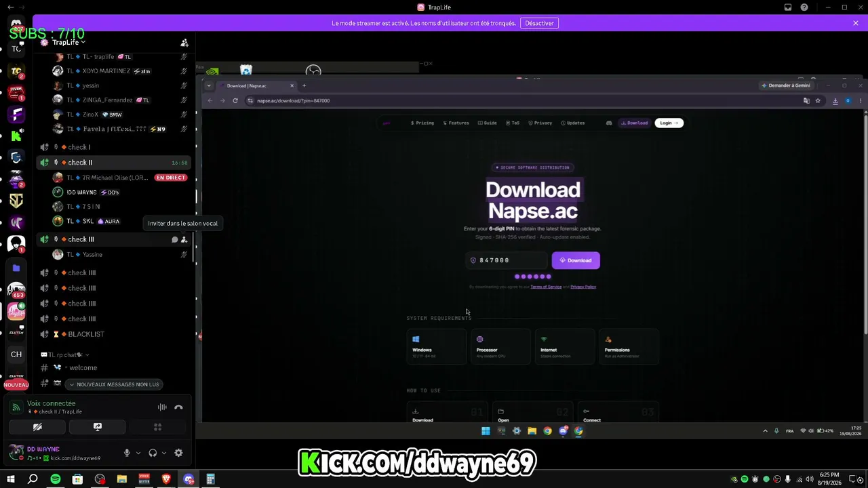Focus the 6-digit PIN input field
The width and height of the screenshot is (868, 488).
pos(507,260)
